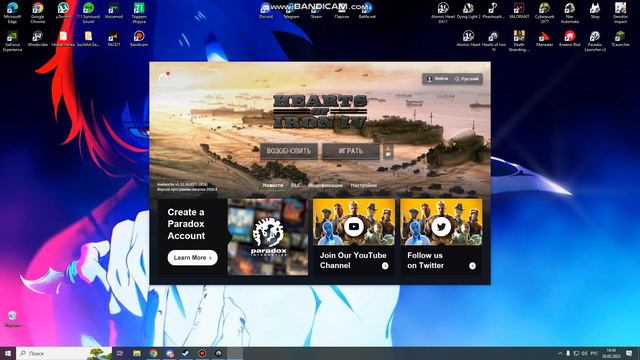Image resolution: width=640 pixels, height=360 pixels.
Task: Open Task View on the taskbar
Action: tap(120, 353)
